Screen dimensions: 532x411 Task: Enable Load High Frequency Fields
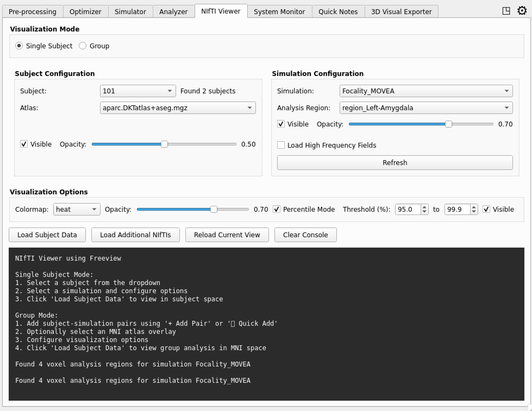[x=281, y=145]
